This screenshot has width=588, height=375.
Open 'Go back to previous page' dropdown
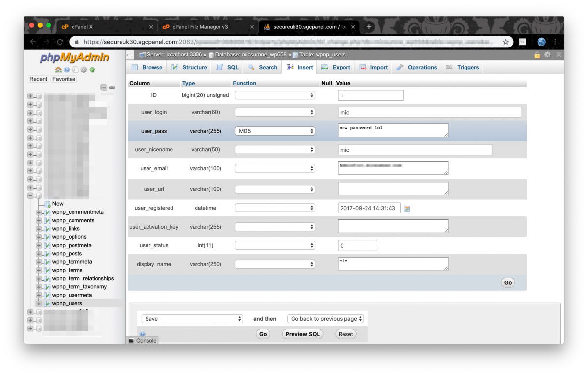tap(325, 319)
